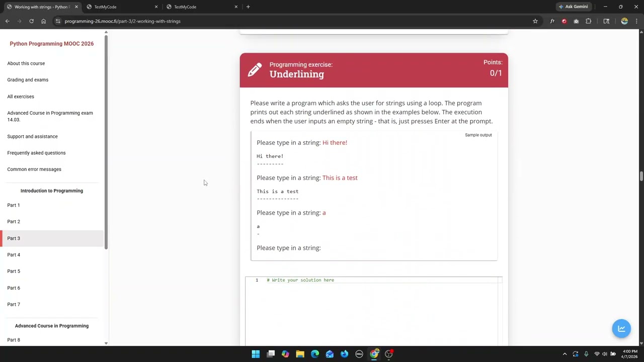View site information icon in address bar
644x362 pixels.
pyautogui.click(x=58, y=21)
